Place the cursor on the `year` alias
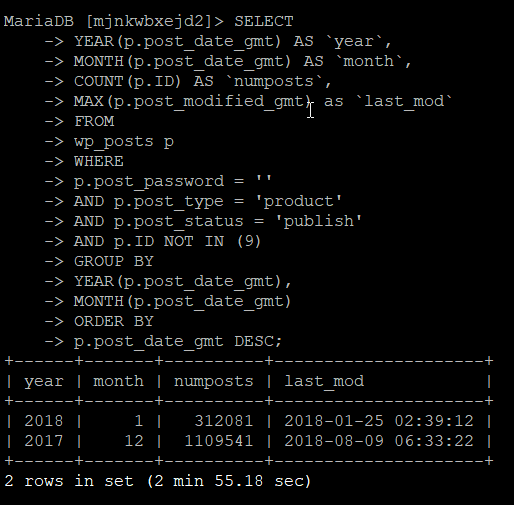Screen dimensions: 514x505 tap(354, 42)
